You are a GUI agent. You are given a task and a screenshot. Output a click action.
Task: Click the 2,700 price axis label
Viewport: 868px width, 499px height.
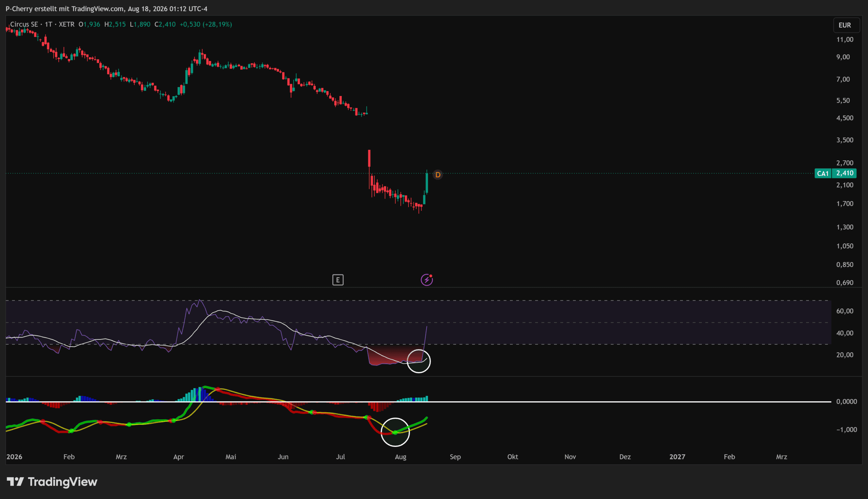tap(845, 163)
